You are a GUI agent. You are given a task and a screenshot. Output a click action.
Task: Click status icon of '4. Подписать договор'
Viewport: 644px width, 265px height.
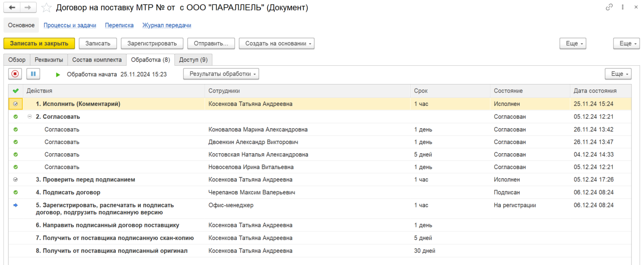pyautogui.click(x=16, y=192)
